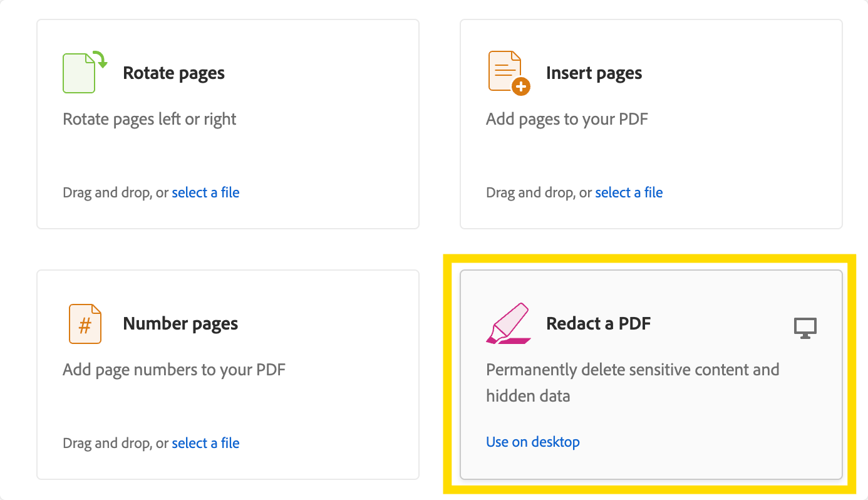Screen dimensions: 868x500
Task: Click the Redact a PDF heading
Action: pos(599,323)
